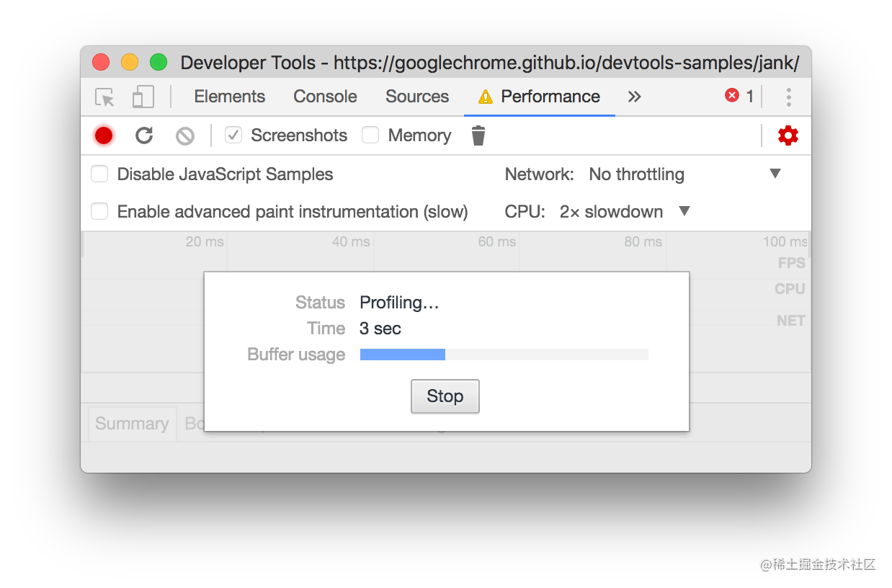Click the trash can collect garbage icon
This screenshot has height=588, width=892.
click(x=478, y=135)
